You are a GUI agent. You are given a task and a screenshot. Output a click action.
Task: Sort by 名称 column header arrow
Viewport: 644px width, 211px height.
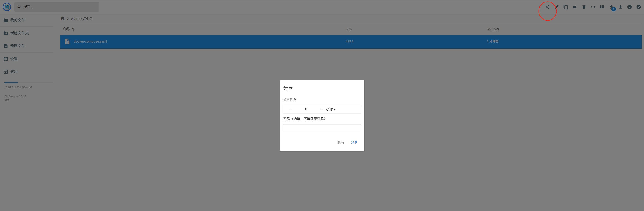pos(73,29)
